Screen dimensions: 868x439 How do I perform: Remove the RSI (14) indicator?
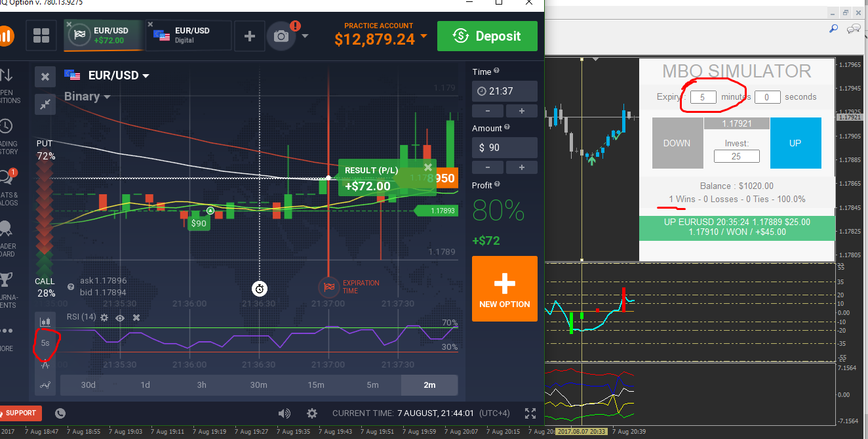pos(136,318)
